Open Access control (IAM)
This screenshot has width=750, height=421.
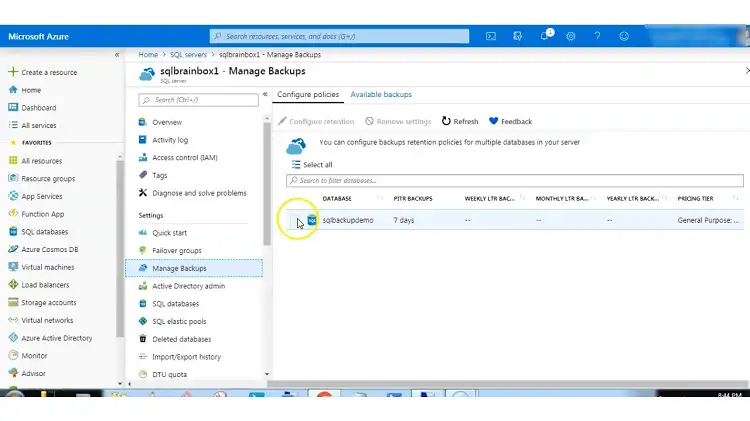point(178,157)
